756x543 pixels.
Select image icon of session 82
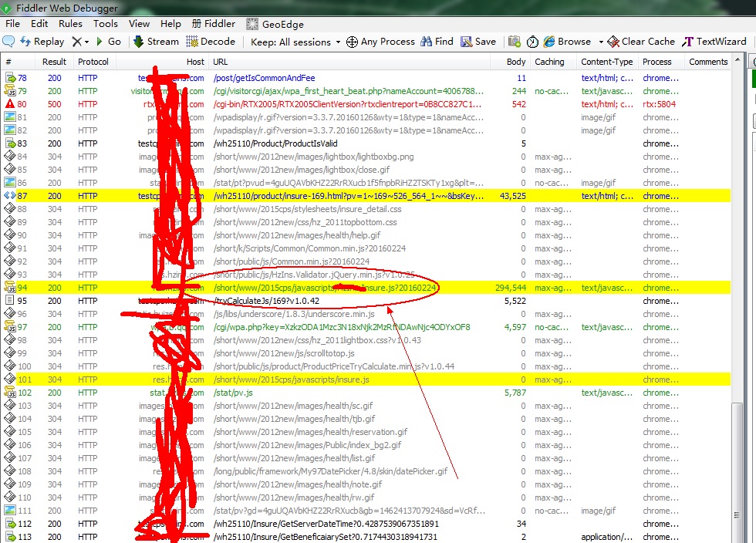[x=10, y=130]
